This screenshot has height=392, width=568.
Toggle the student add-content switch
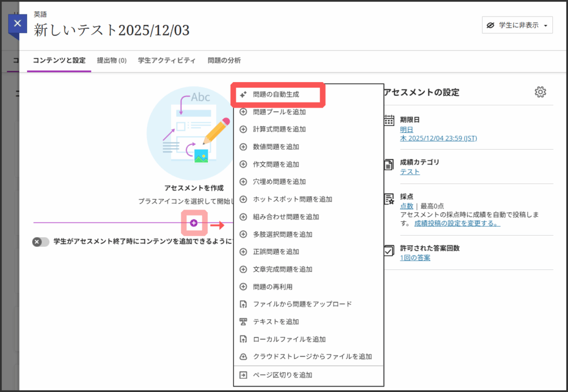[40, 242]
